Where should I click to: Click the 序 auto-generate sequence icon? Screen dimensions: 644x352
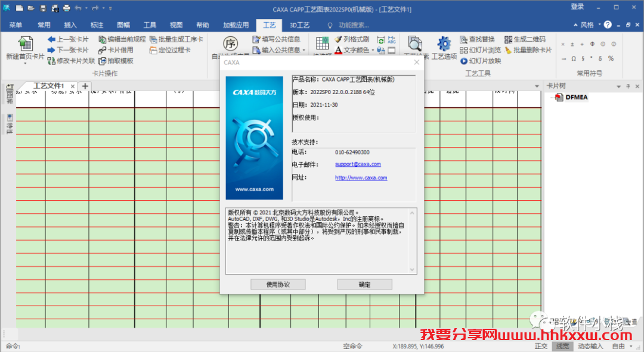click(x=230, y=43)
